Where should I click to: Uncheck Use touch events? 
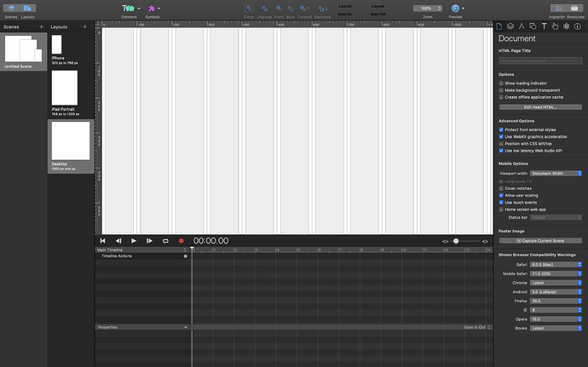(501, 203)
